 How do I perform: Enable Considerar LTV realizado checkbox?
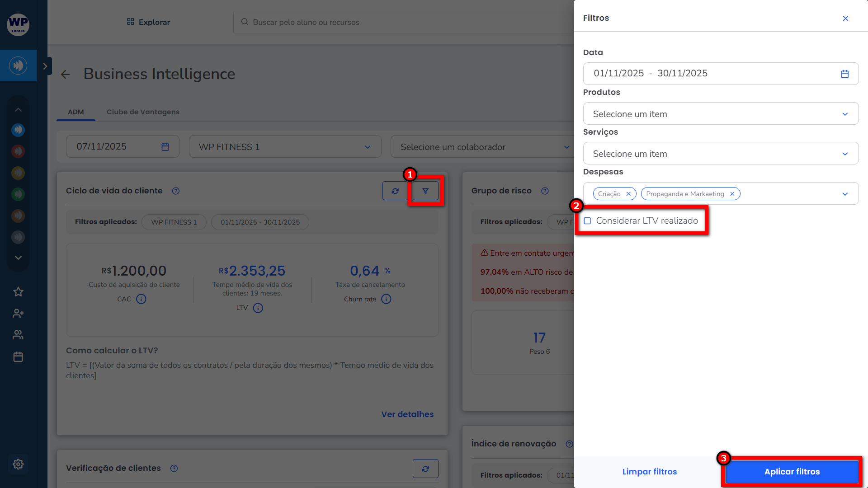pos(587,221)
